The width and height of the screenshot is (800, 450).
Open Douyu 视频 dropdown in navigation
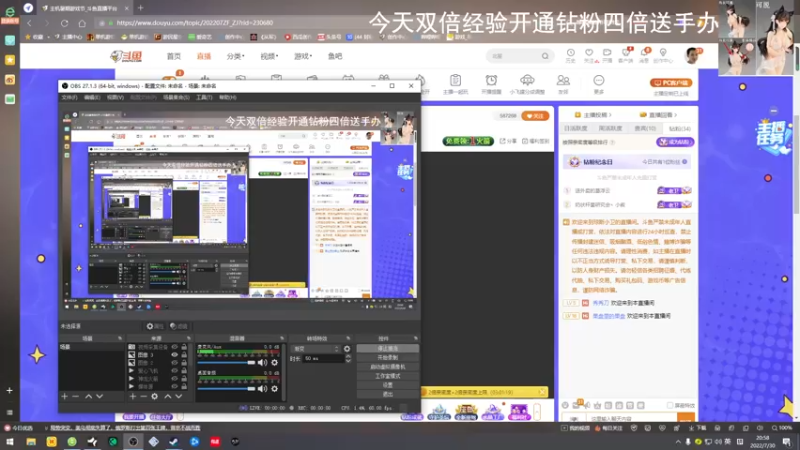click(269, 56)
